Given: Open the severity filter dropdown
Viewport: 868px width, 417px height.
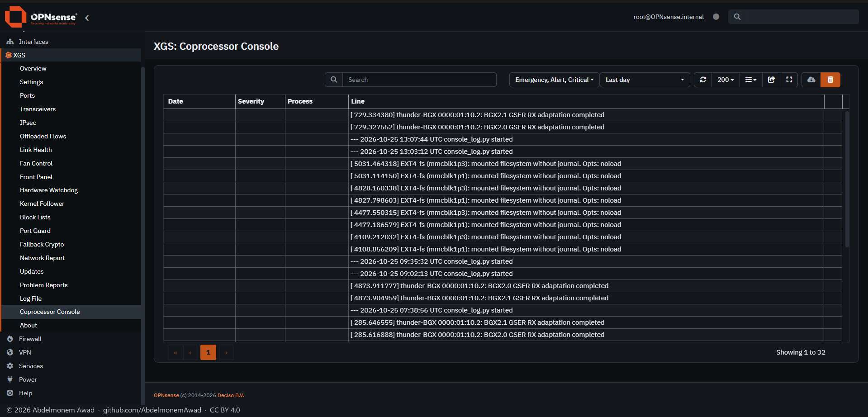Looking at the screenshot, I should 555,80.
